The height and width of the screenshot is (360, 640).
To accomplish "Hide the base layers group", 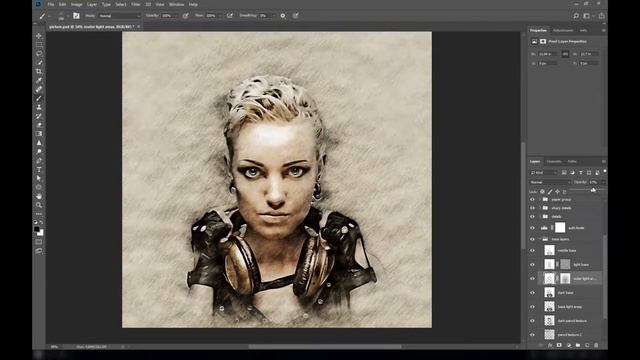I will pos(532,239).
